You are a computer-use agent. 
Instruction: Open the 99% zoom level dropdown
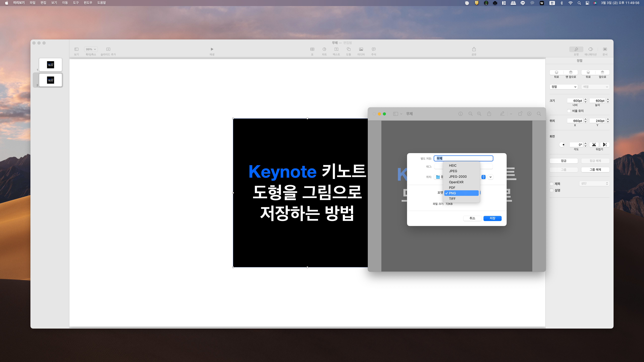(x=91, y=49)
